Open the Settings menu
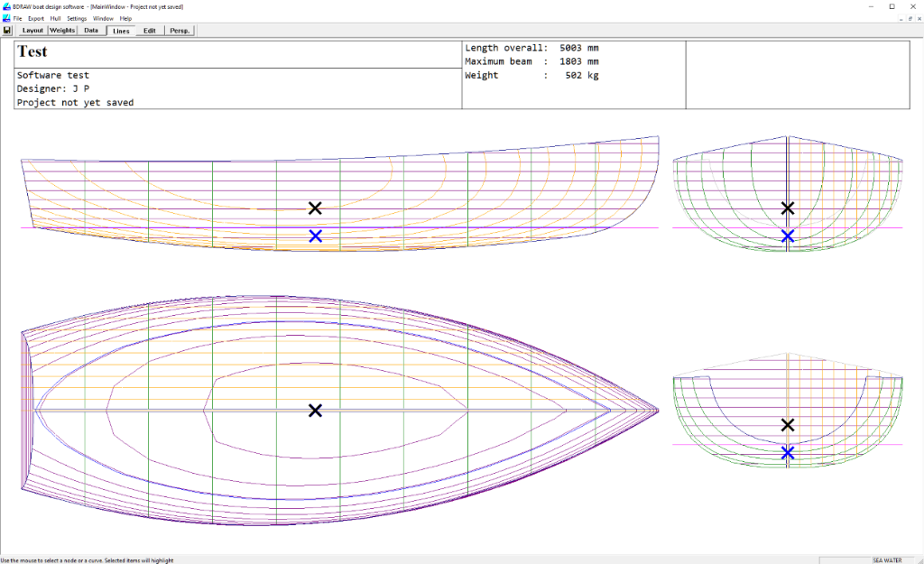 [x=77, y=18]
